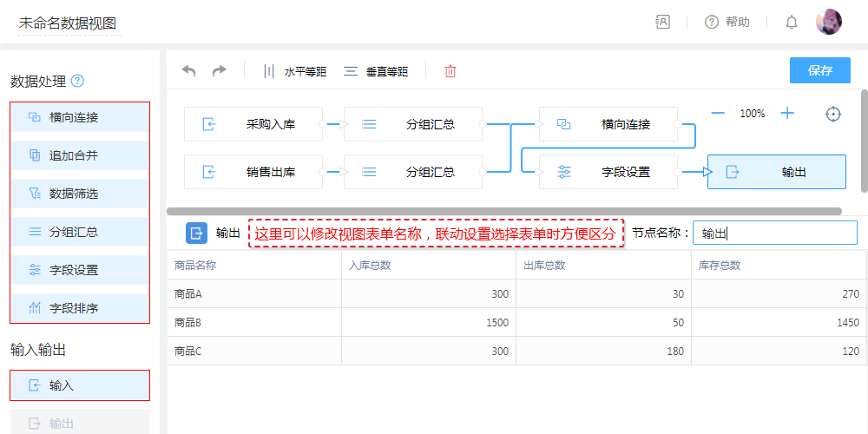Select 数据筛选 in the sidebar

click(80, 194)
